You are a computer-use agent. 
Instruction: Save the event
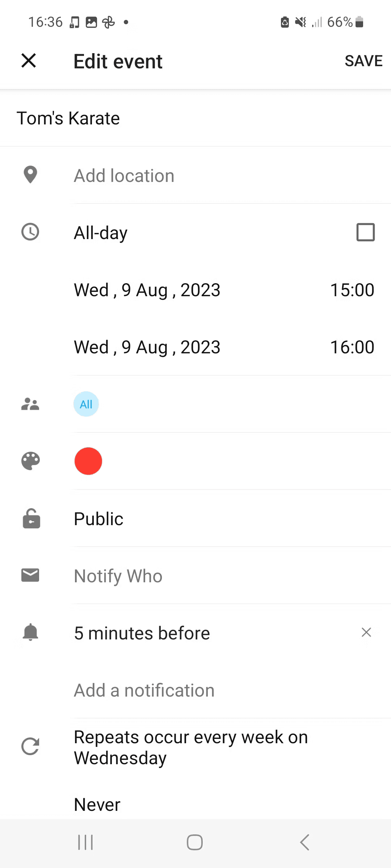click(x=363, y=61)
